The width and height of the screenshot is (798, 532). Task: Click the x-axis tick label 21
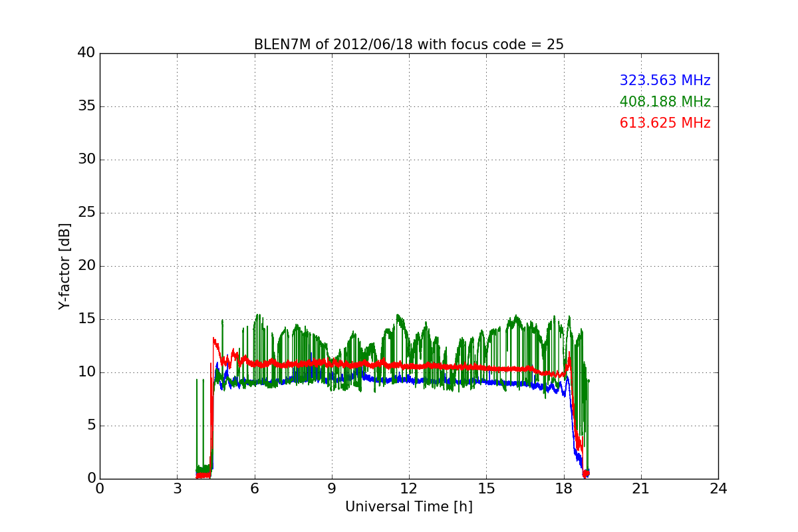click(641, 489)
